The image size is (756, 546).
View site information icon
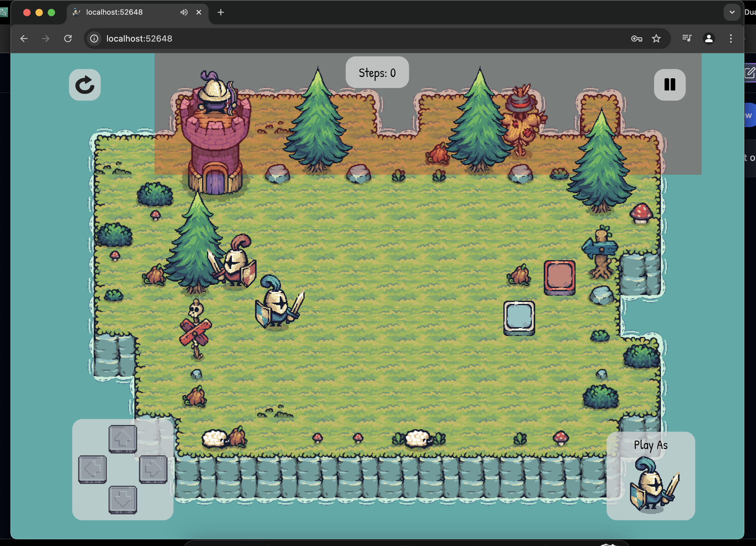click(x=94, y=39)
